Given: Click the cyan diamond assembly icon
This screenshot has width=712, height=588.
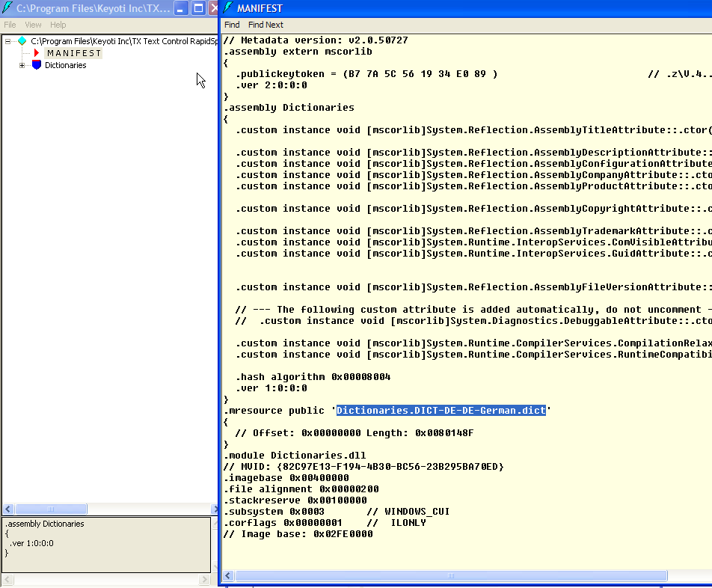Looking at the screenshot, I should [x=21, y=42].
